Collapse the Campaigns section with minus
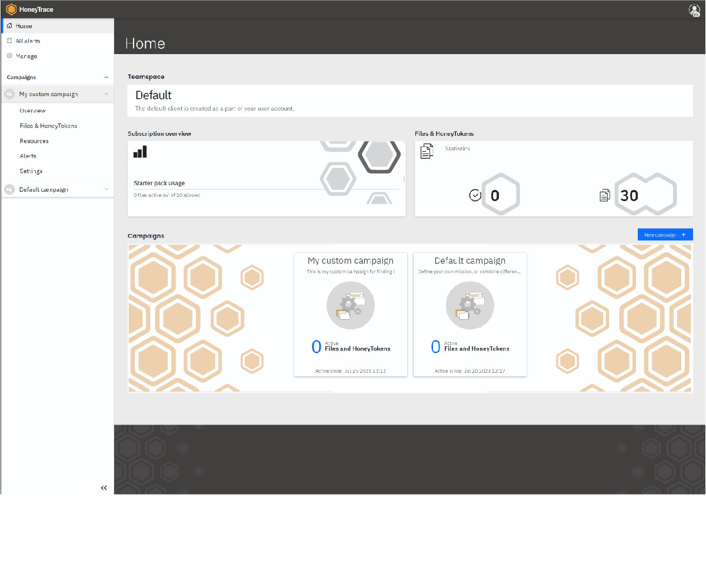The width and height of the screenshot is (706, 588). 106,77
